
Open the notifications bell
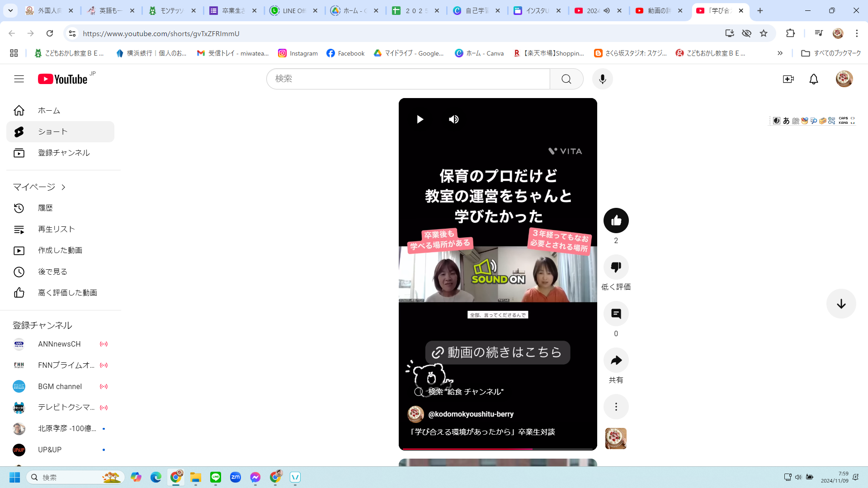coord(813,79)
